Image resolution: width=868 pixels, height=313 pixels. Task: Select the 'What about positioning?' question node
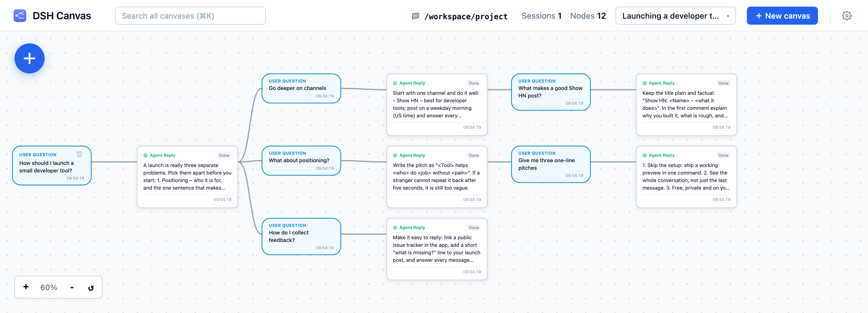(301, 160)
